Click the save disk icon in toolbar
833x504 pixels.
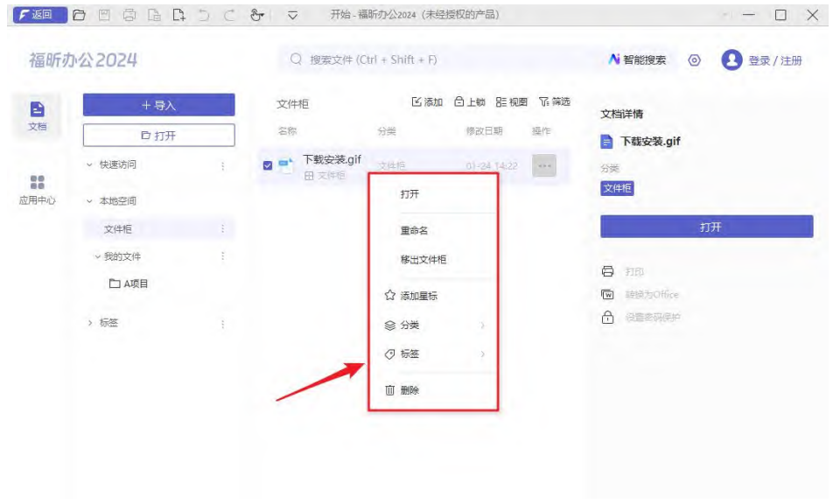tap(104, 15)
